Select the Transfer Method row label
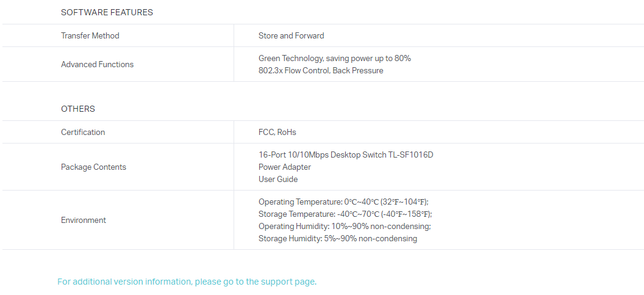Image resolution: width=644 pixels, height=295 pixels. (90, 35)
